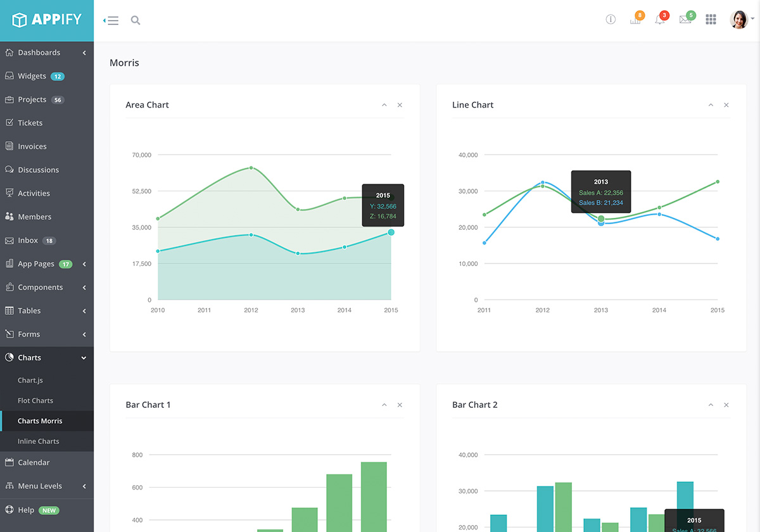Open the Chart.js submenu item
The height and width of the screenshot is (532, 760).
click(30, 381)
